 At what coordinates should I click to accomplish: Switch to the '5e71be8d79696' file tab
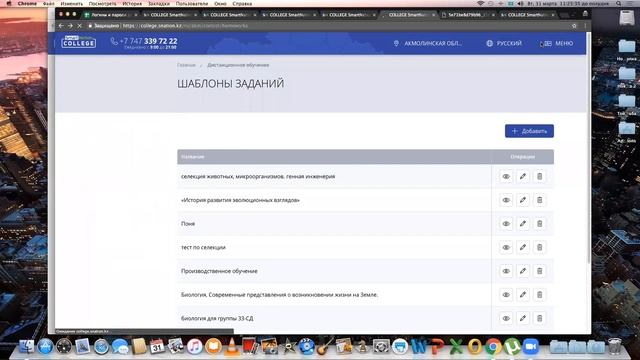pyautogui.click(x=468, y=15)
